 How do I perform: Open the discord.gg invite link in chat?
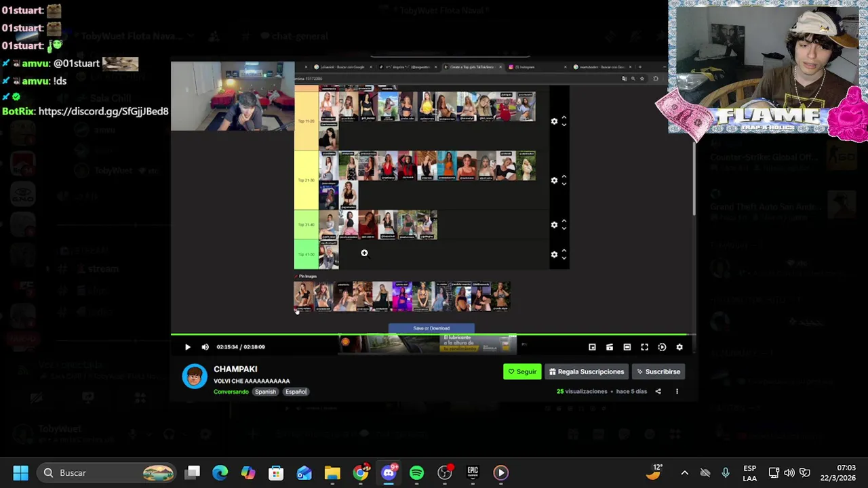pyautogui.click(x=104, y=111)
